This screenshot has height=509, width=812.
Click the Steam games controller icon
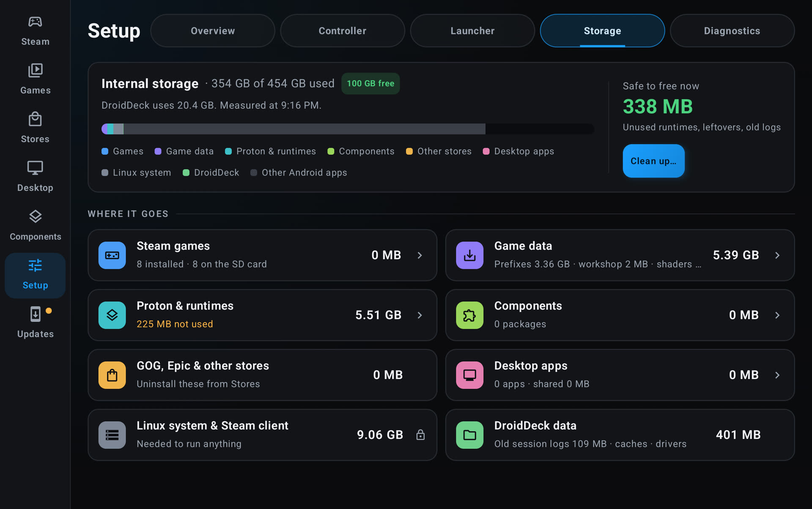point(112,255)
